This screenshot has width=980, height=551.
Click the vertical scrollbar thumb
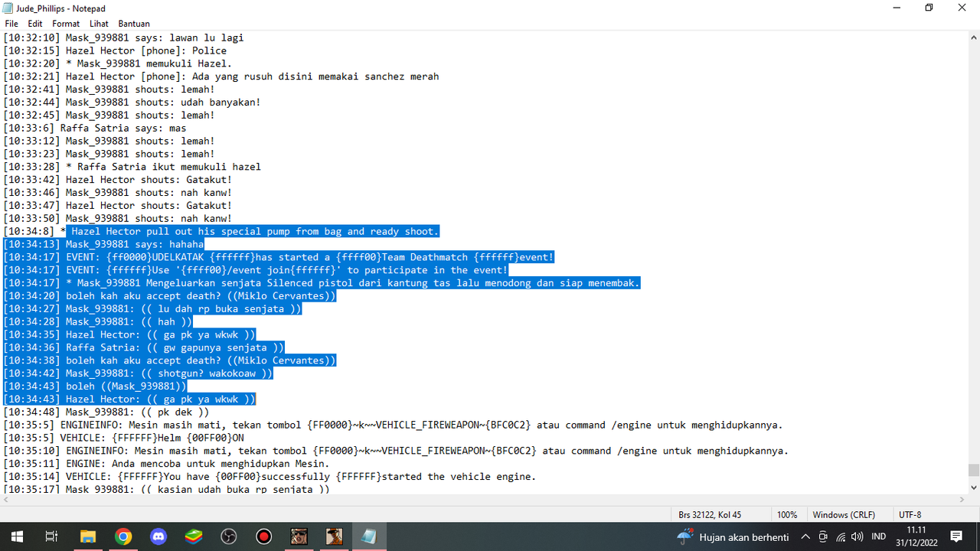pos(973,470)
